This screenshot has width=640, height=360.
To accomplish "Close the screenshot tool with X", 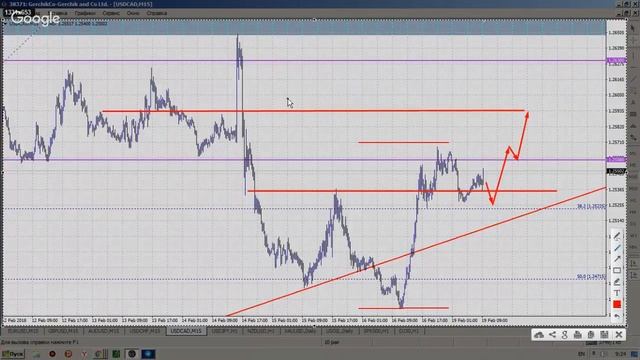I will point(619,335).
